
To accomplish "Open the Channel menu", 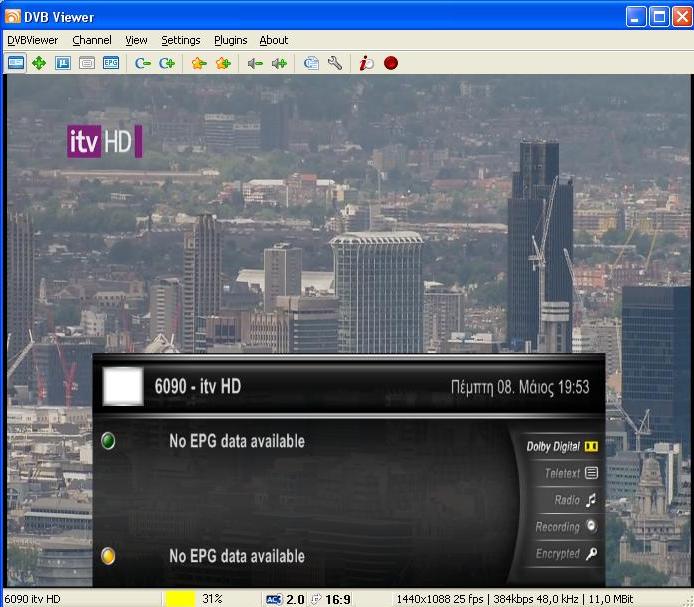I will pyautogui.click(x=92, y=40).
